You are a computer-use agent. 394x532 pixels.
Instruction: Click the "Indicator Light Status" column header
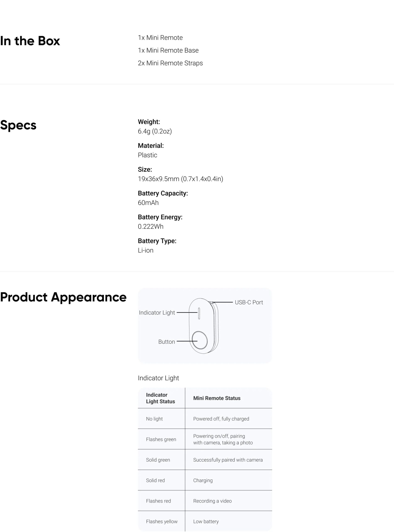coord(161,398)
